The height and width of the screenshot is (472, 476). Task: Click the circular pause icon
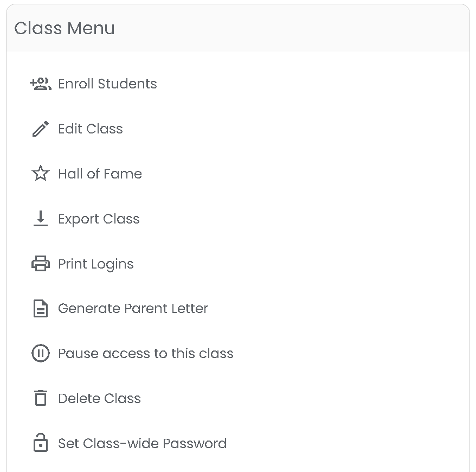pos(40,353)
